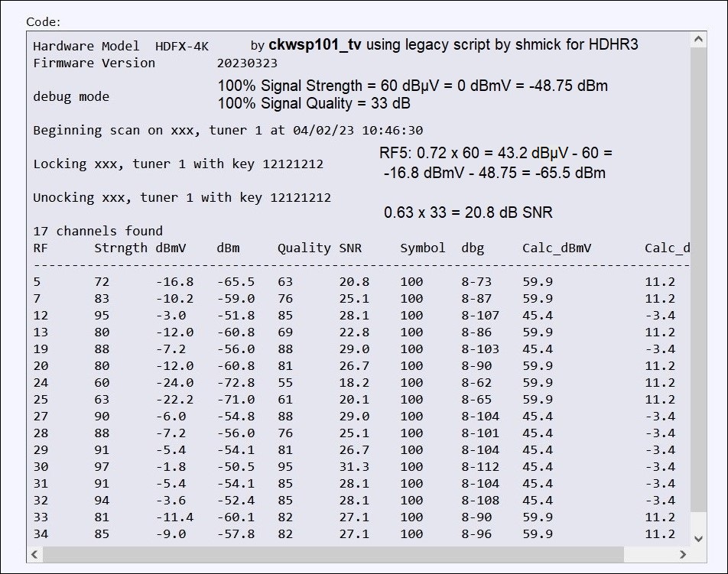Click the vertical scrollbar down arrow
This screenshot has height=574, width=728.
tap(698, 538)
